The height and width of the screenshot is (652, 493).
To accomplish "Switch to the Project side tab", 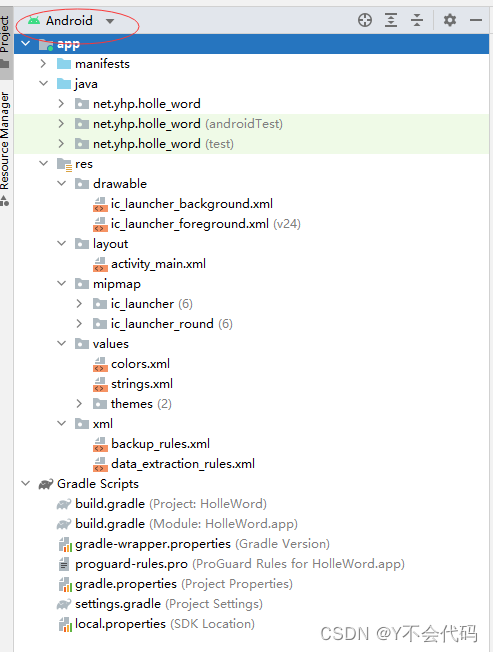I will (x=5, y=42).
